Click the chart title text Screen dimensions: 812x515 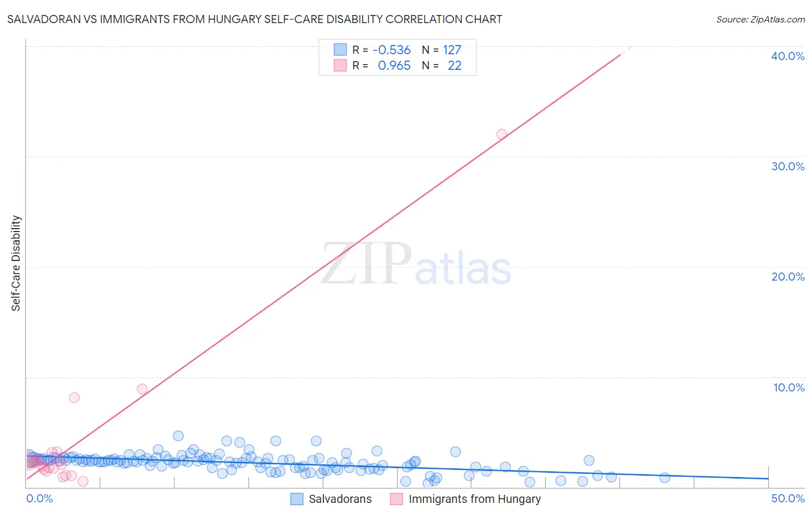click(x=255, y=19)
